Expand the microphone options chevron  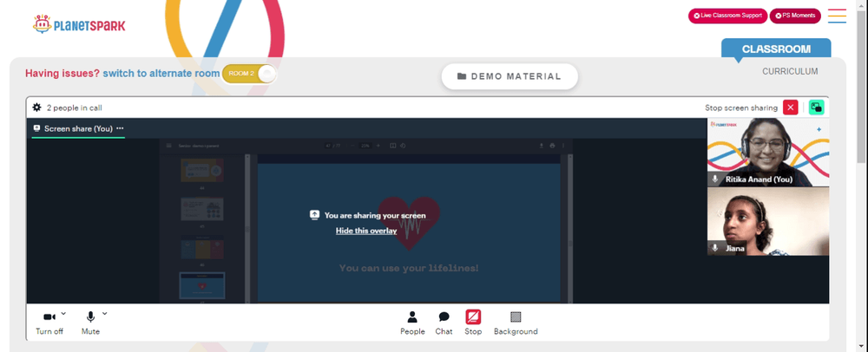tap(105, 313)
